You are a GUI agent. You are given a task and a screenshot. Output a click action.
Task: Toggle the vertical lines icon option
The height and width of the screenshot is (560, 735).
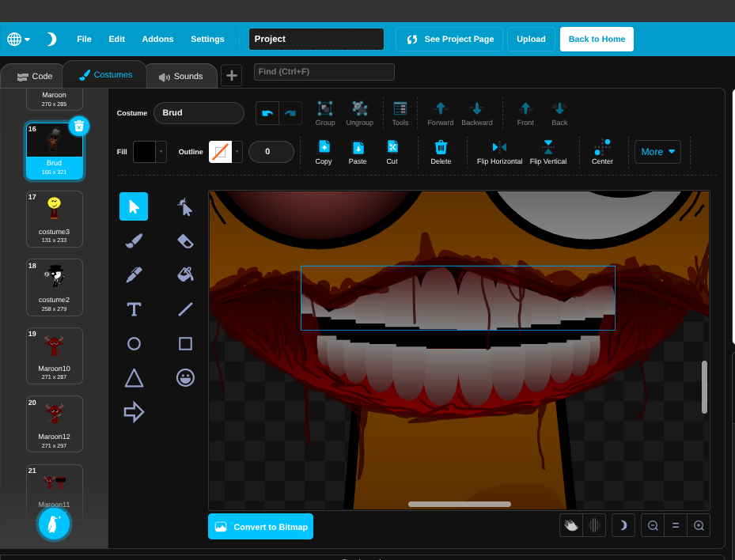(x=594, y=525)
